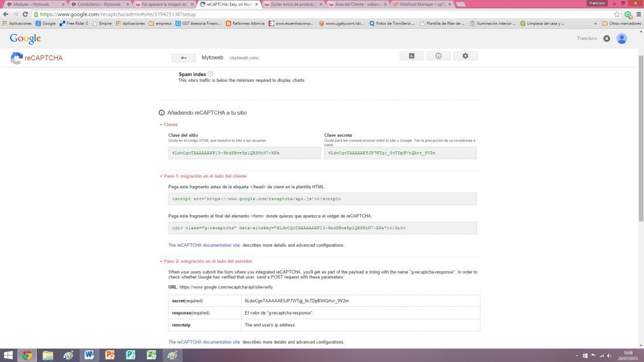The image size is (644, 362).
Task: Open the Otros marcadores folder
Action: click(x=621, y=23)
